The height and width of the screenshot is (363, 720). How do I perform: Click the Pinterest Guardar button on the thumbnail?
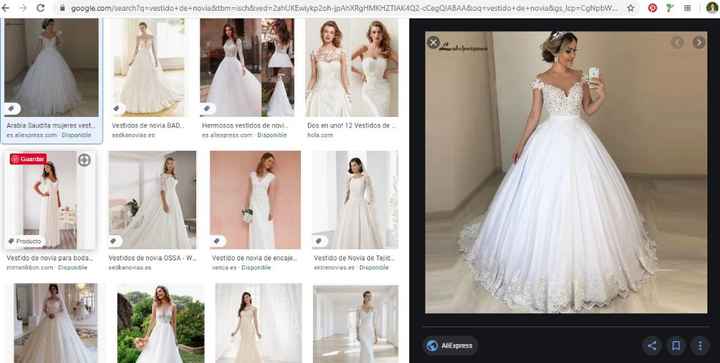[28, 159]
